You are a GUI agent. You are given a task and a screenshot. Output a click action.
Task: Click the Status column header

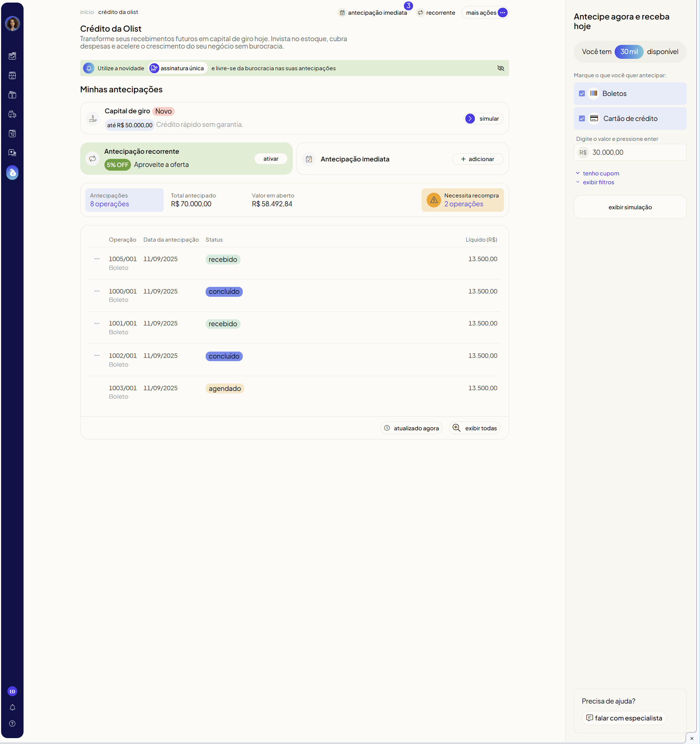(x=214, y=240)
